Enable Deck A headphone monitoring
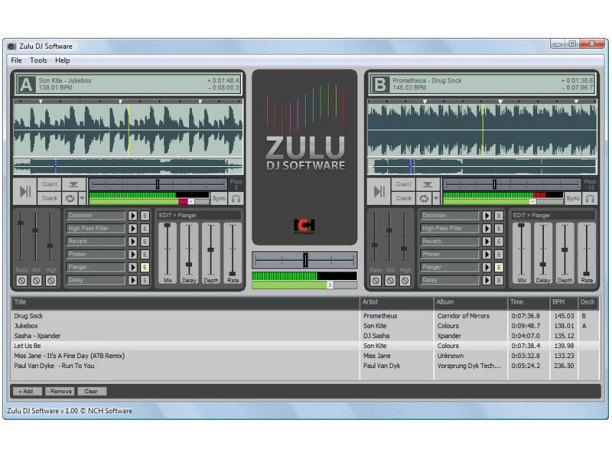Screen dimensions: 612x459 coord(236,199)
